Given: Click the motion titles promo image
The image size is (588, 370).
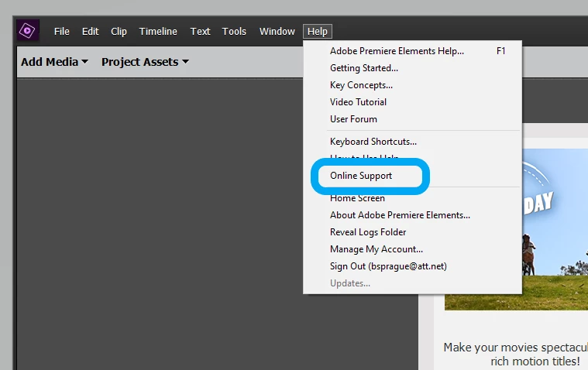Looking at the screenshot, I should (x=555, y=229).
